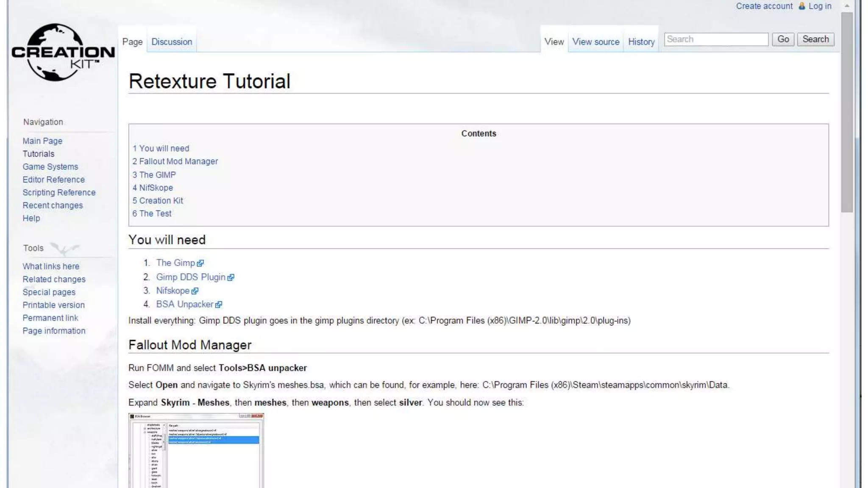Open the View source tab
Viewport: 868px width, 488px height.
595,42
